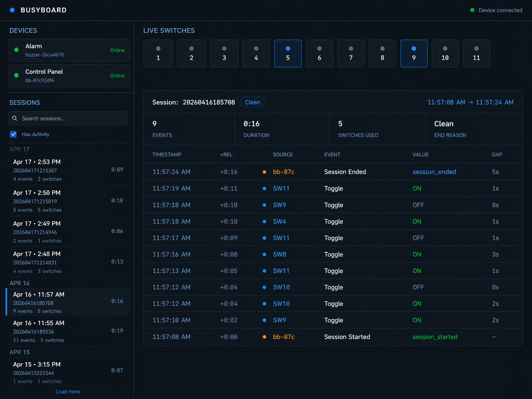Click the VALUE column header

[x=421, y=155]
